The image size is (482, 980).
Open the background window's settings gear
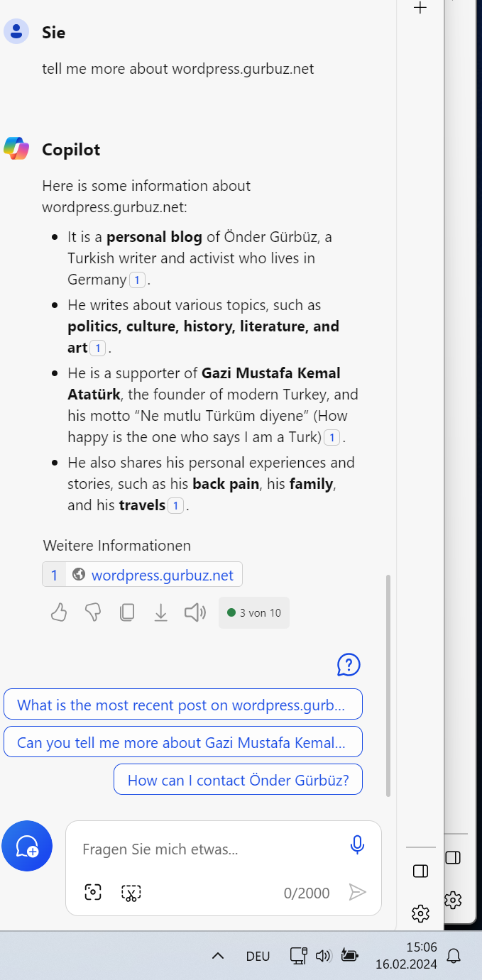tap(453, 900)
